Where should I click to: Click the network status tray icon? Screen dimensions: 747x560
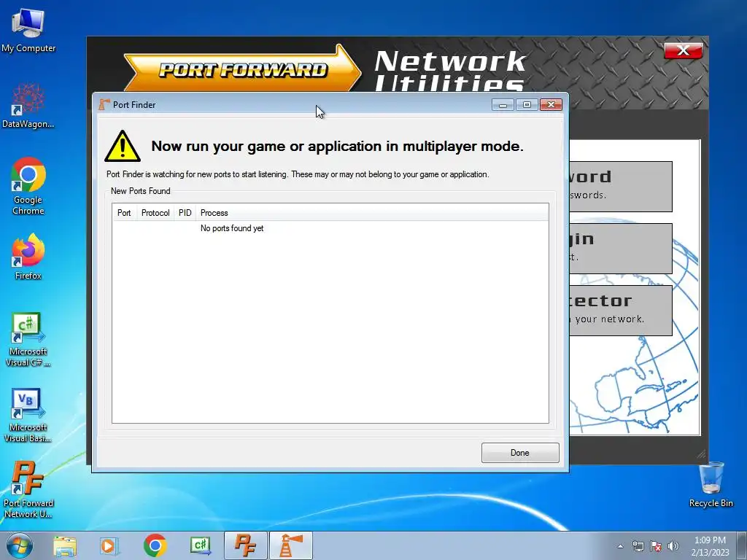(x=638, y=546)
